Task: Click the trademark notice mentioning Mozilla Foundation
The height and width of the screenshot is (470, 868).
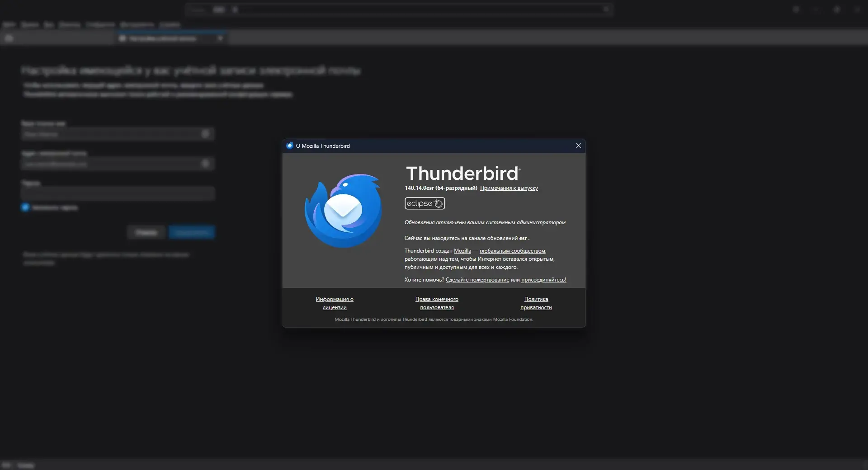Action: pyautogui.click(x=434, y=320)
